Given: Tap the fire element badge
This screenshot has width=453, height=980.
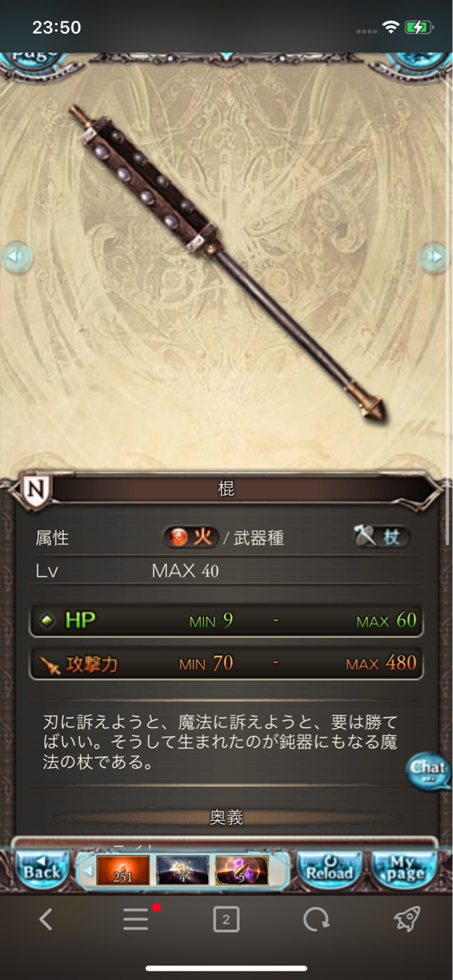Looking at the screenshot, I should [191, 537].
